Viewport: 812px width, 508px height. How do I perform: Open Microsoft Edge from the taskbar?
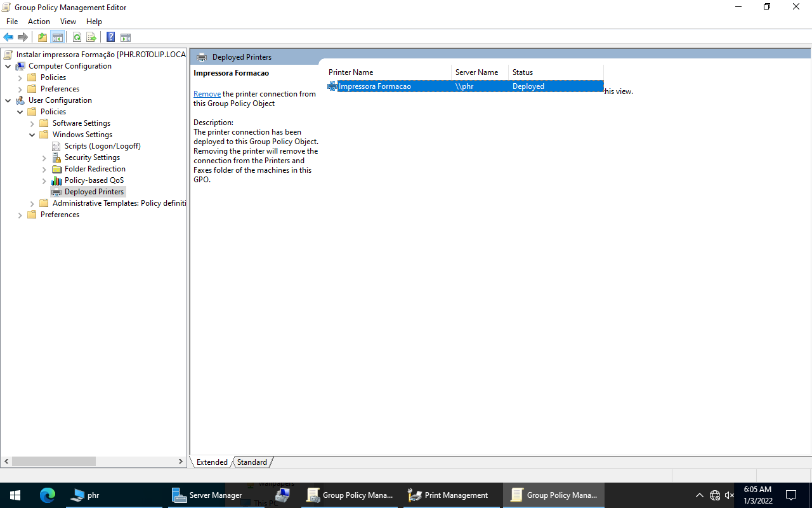point(48,495)
